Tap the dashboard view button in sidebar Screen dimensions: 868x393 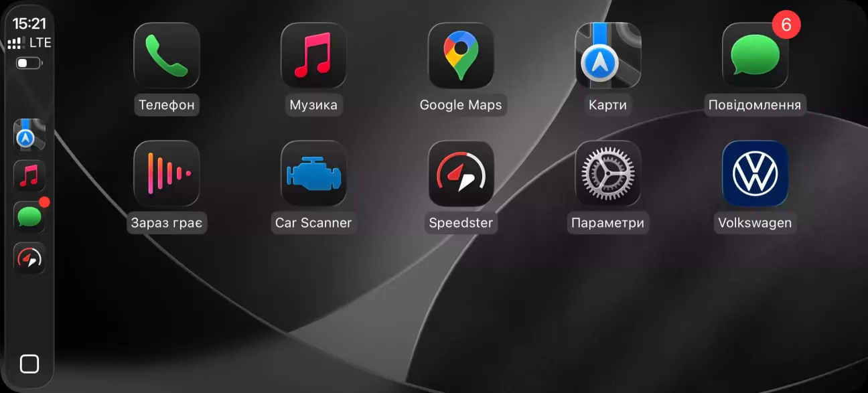[x=29, y=364]
